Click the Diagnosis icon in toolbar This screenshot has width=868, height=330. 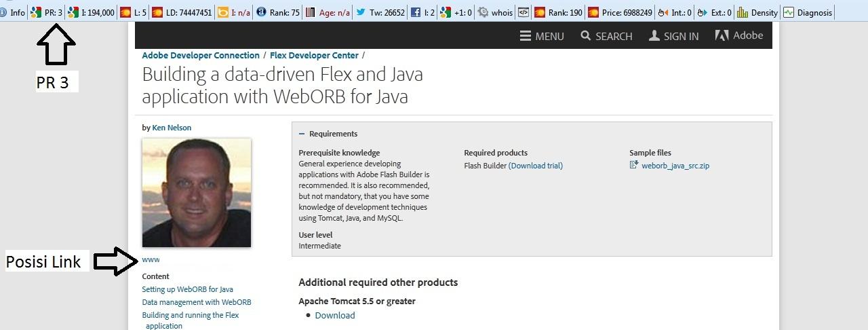788,12
